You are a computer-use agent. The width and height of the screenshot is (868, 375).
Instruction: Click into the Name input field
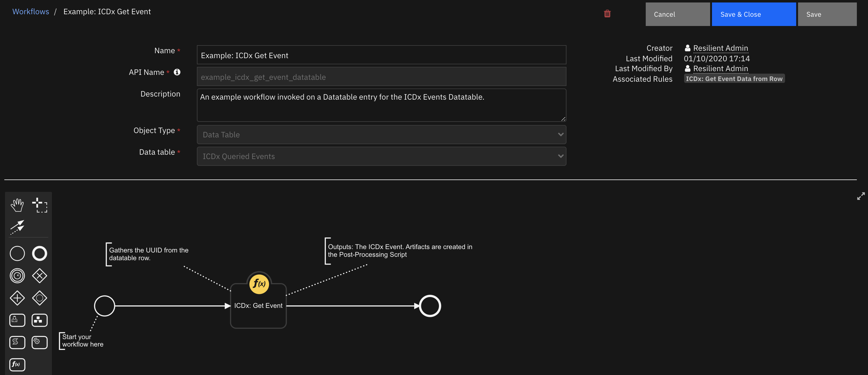pos(381,55)
